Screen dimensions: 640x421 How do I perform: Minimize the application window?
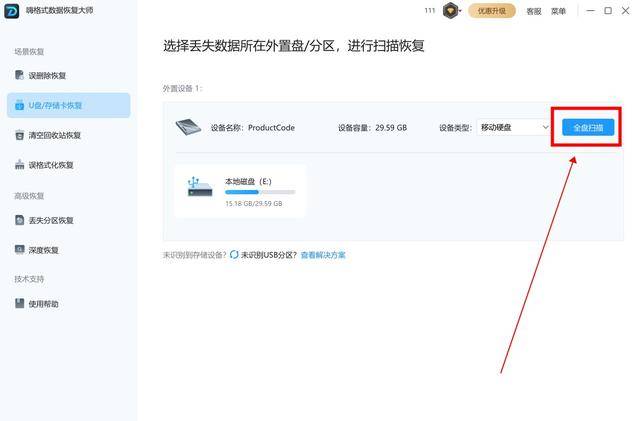click(590, 11)
